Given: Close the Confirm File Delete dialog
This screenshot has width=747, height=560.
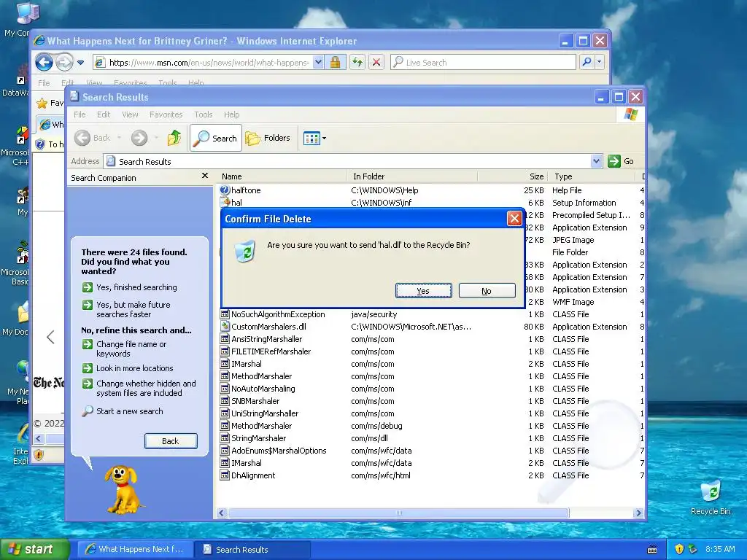Looking at the screenshot, I should tap(514, 219).
